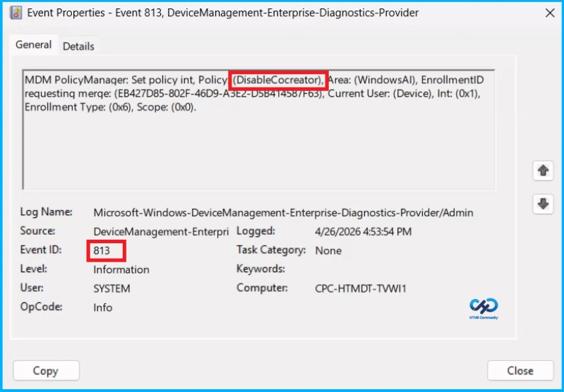Click the Event ID label
Screen dimensions: 564x392
pyautogui.click(x=41, y=250)
